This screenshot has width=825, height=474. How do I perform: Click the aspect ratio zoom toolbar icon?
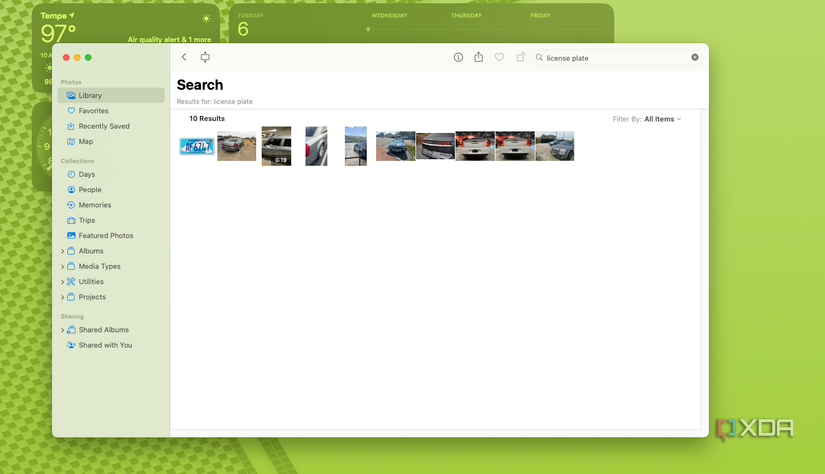[x=205, y=57]
